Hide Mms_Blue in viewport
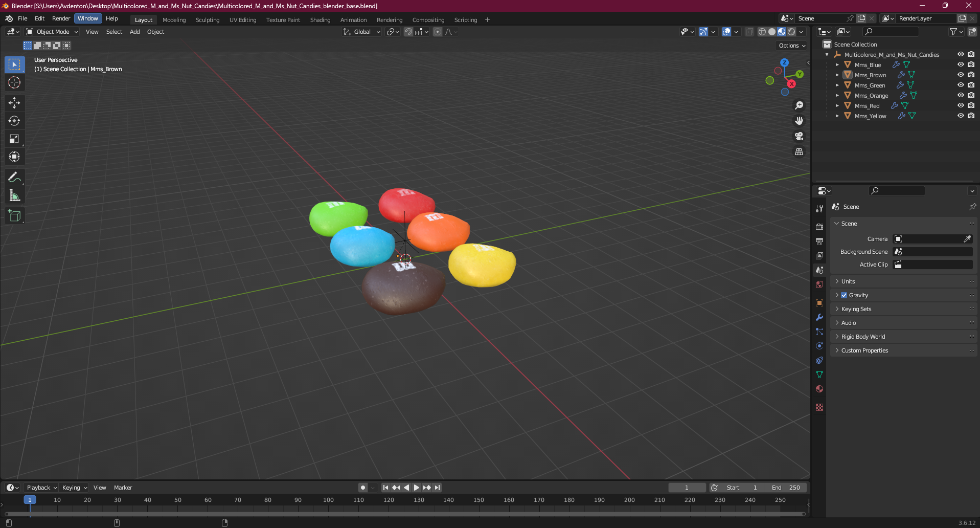The height and width of the screenshot is (528, 980). point(961,64)
